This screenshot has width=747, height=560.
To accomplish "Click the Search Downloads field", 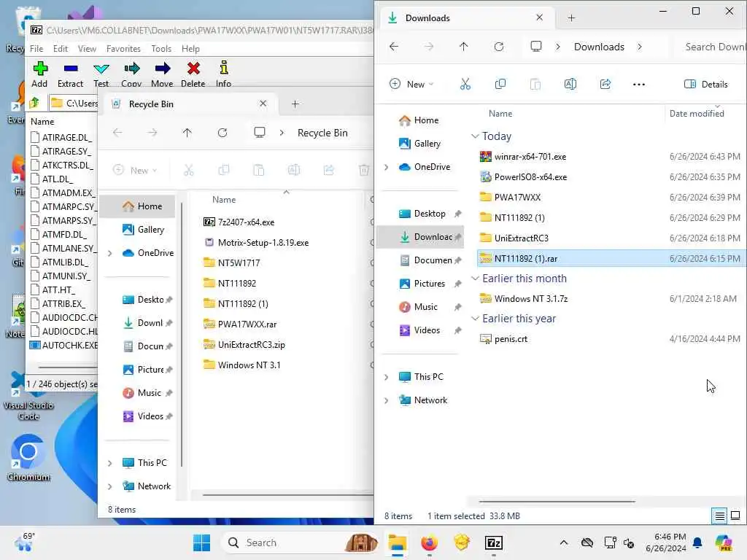I will (711, 47).
